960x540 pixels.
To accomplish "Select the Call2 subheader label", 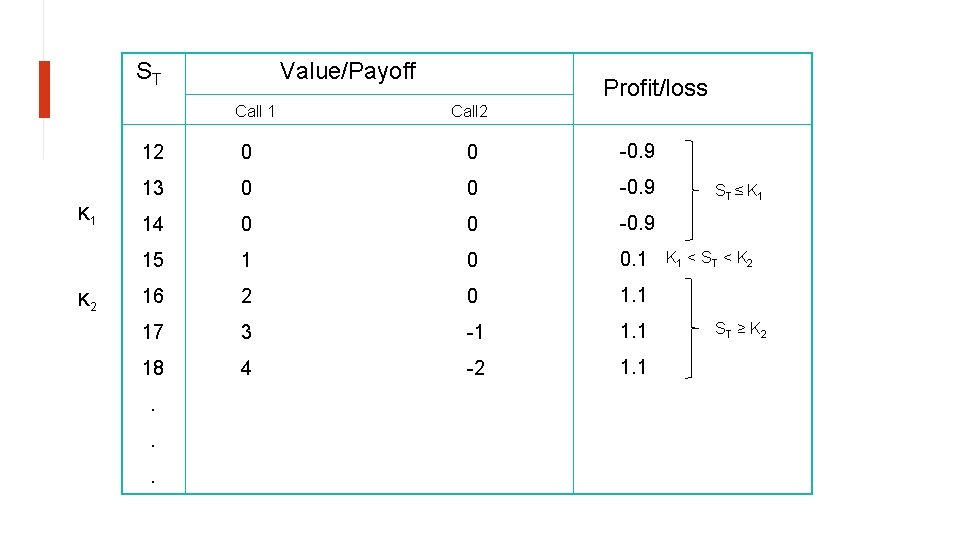I will (x=469, y=111).
